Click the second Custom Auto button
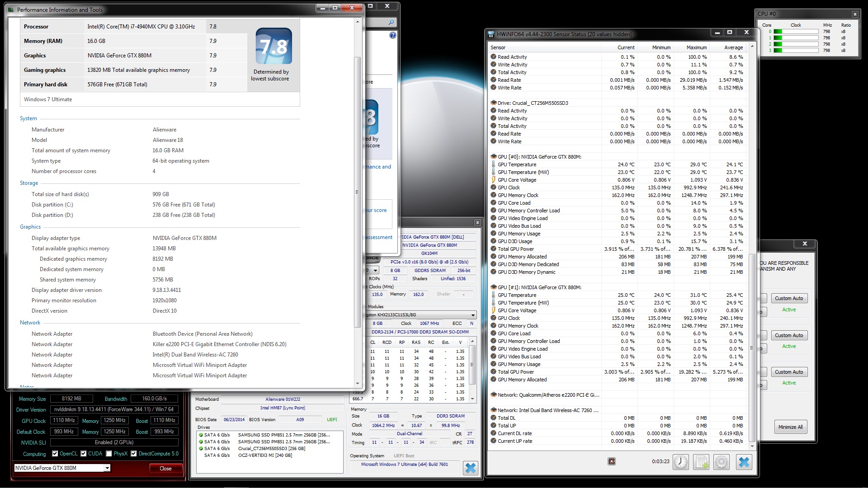Image resolution: width=868 pixels, height=488 pixels. (788, 335)
